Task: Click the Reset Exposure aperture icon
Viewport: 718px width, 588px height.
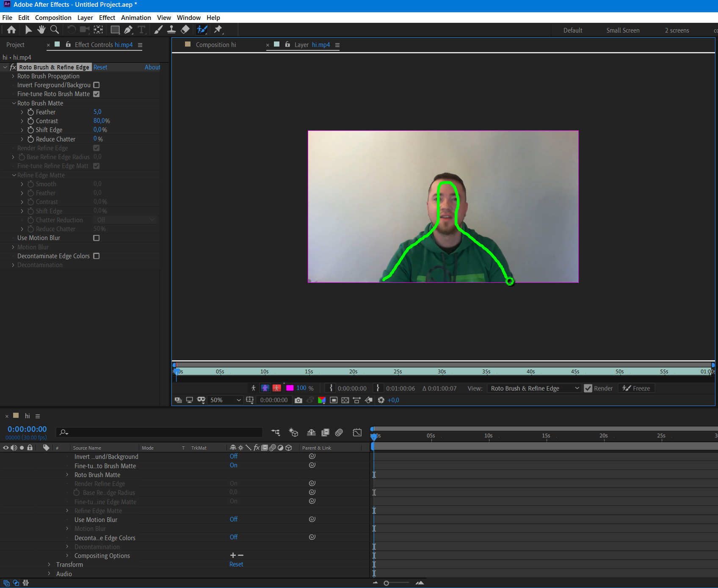Action: (381, 400)
